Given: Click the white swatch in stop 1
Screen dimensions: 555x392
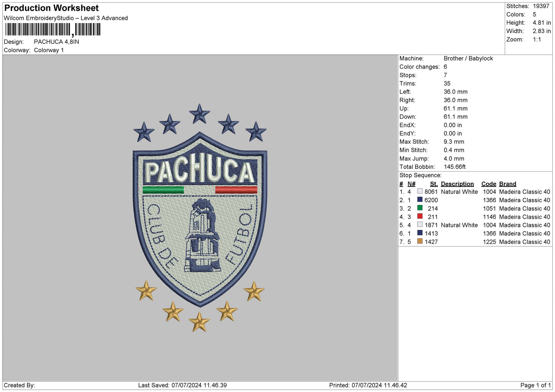Looking at the screenshot, I should click(420, 191).
